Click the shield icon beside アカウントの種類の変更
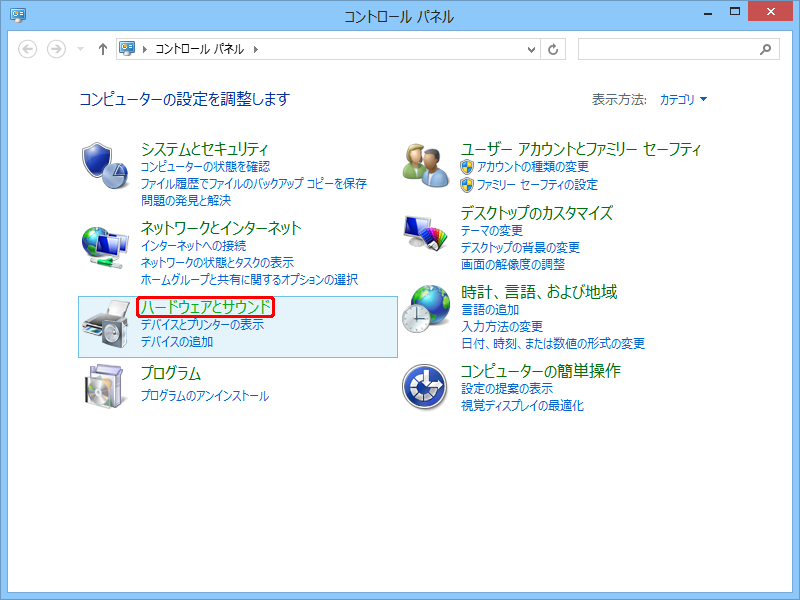800x600 pixels. pyautogui.click(x=467, y=167)
